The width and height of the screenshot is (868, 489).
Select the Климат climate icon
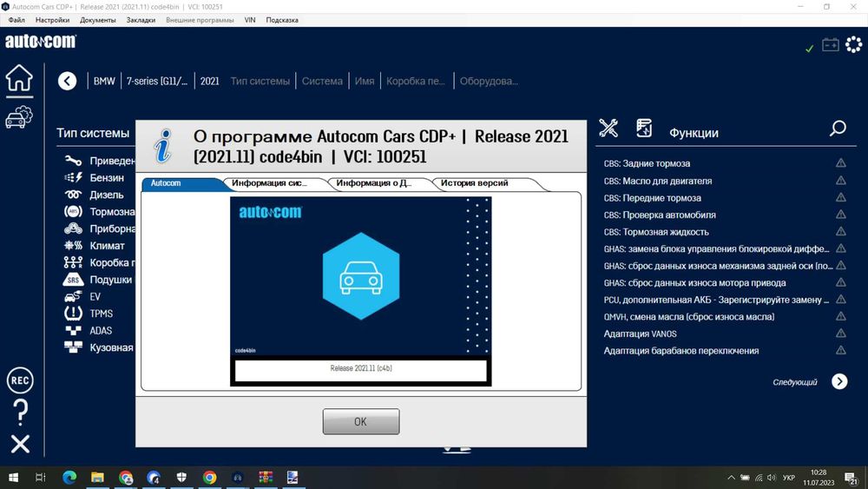[x=73, y=245]
